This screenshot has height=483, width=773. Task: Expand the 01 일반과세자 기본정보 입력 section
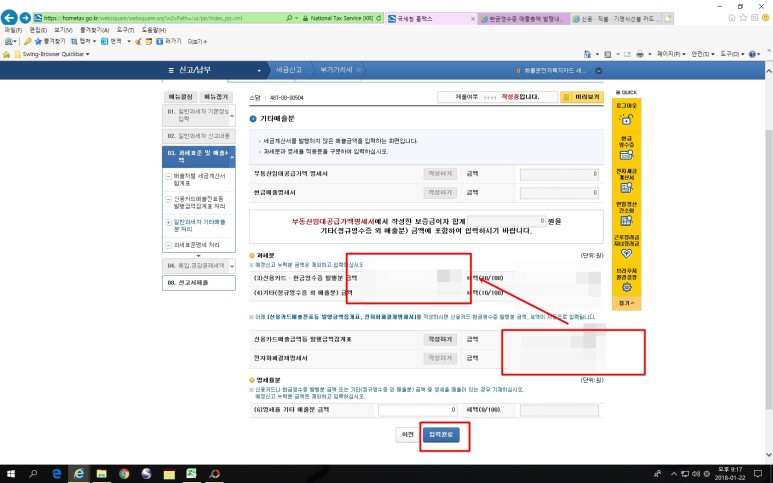point(232,116)
